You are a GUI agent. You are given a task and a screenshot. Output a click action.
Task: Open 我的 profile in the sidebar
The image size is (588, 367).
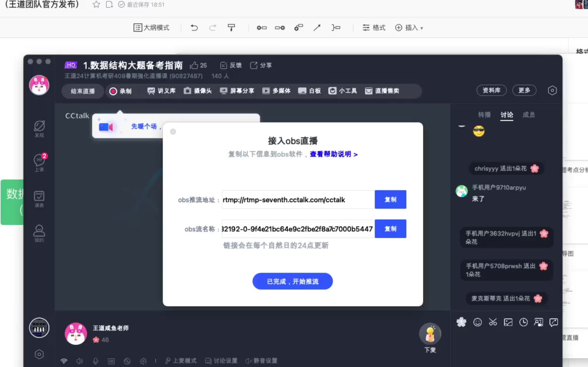40,234
